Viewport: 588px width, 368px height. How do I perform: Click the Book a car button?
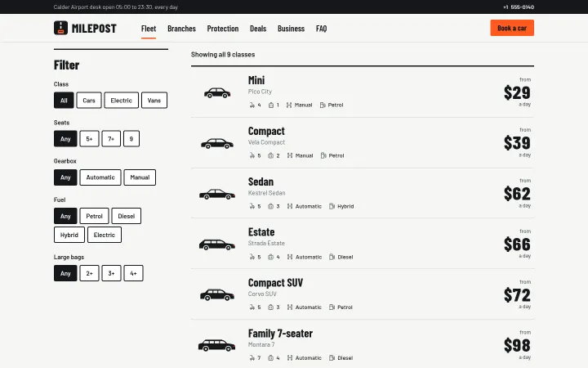[x=512, y=28]
